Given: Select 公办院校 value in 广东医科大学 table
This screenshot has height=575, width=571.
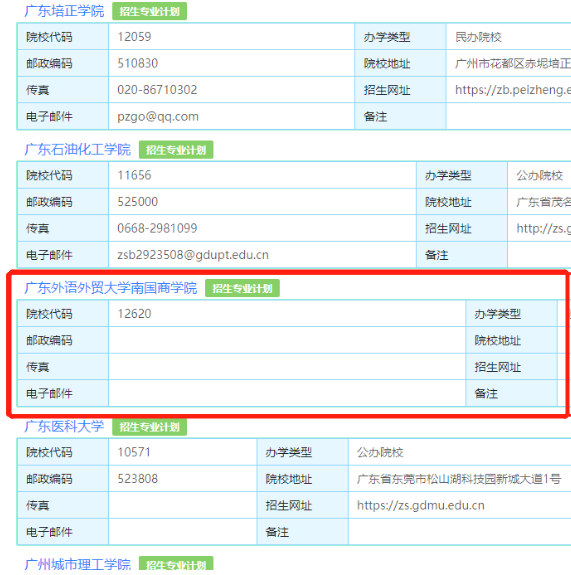Looking at the screenshot, I should pos(380,453).
